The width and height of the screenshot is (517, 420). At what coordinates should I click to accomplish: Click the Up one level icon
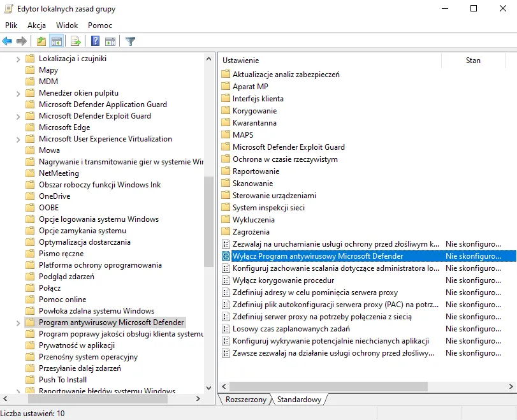(40, 41)
